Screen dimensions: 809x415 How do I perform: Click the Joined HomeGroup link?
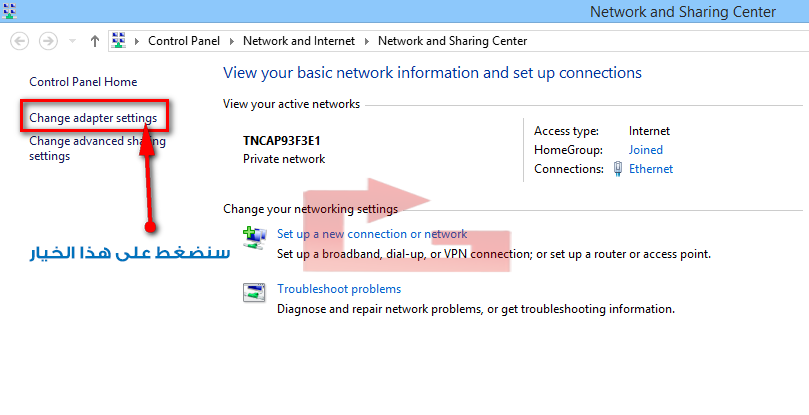645,150
